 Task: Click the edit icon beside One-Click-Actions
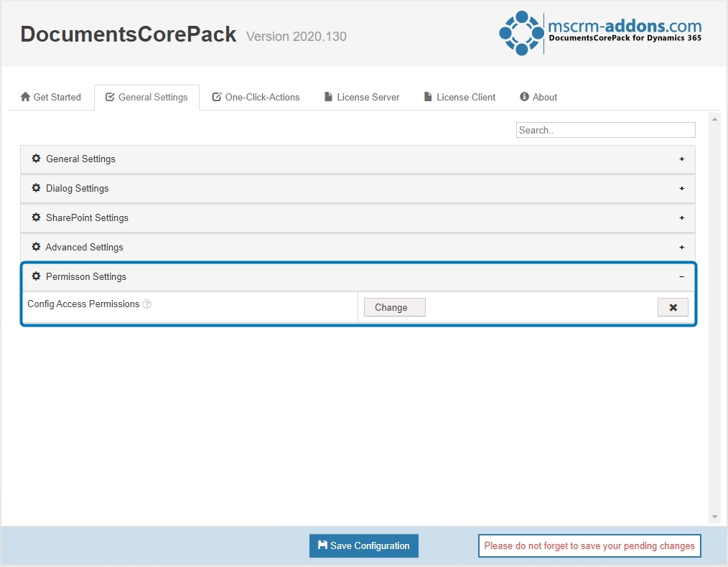pos(217,96)
